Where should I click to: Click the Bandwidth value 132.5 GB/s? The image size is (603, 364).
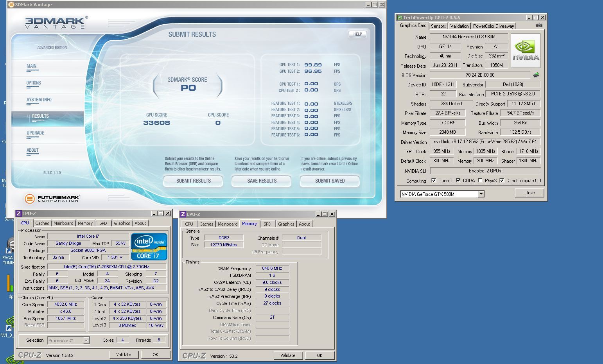point(520,132)
